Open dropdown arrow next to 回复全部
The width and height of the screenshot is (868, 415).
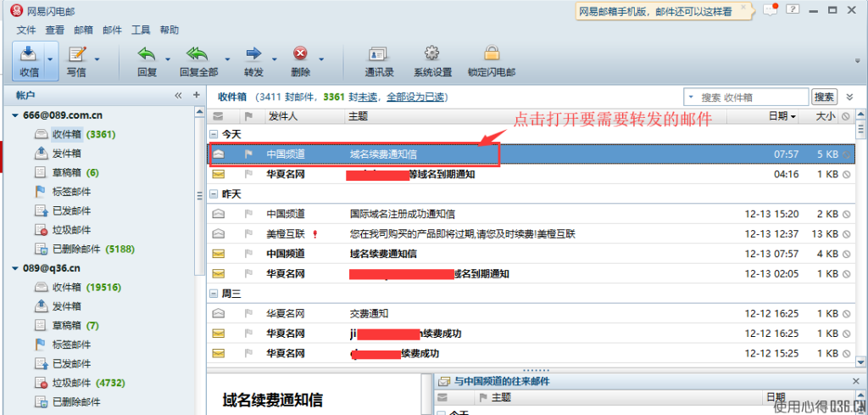click(x=227, y=59)
